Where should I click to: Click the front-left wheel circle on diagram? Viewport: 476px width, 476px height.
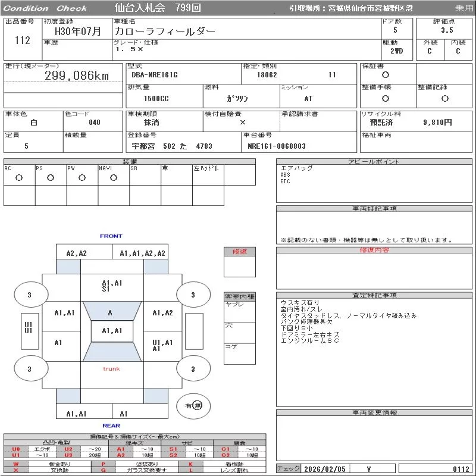[29, 295]
